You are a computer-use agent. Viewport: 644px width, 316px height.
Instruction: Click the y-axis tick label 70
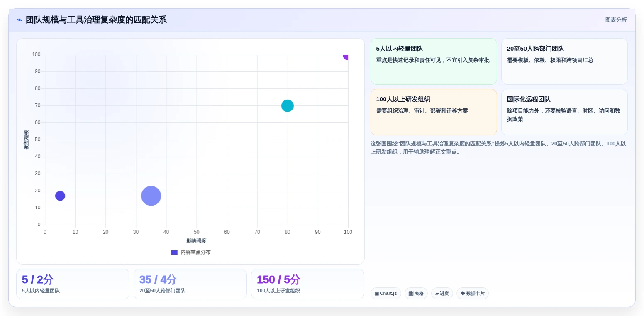click(x=38, y=105)
